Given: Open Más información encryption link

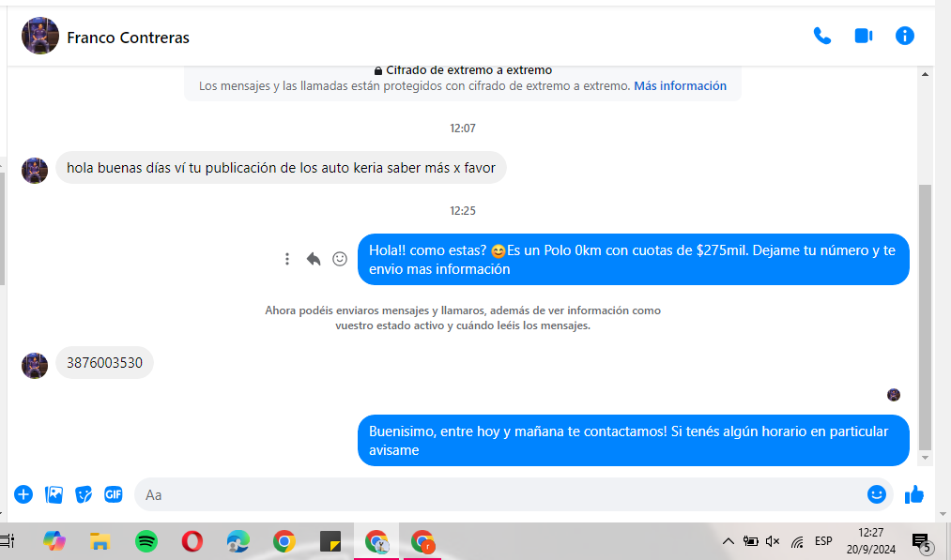Looking at the screenshot, I should pos(680,86).
